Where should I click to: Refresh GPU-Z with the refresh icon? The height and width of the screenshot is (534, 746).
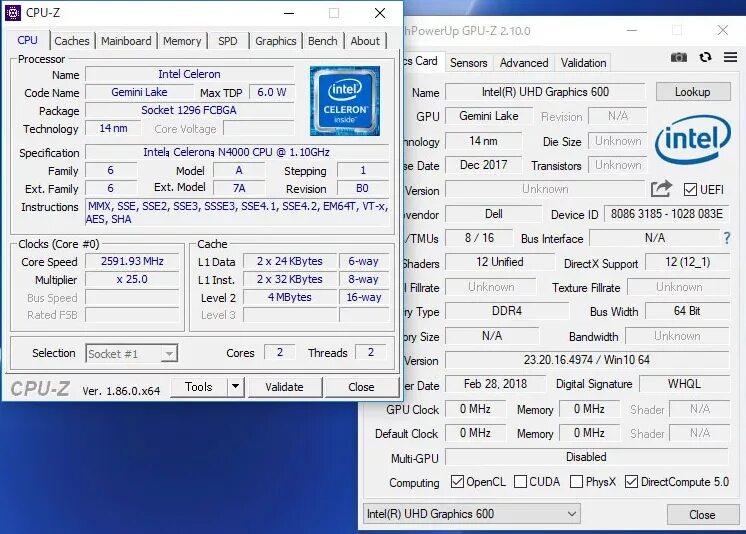click(x=705, y=58)
